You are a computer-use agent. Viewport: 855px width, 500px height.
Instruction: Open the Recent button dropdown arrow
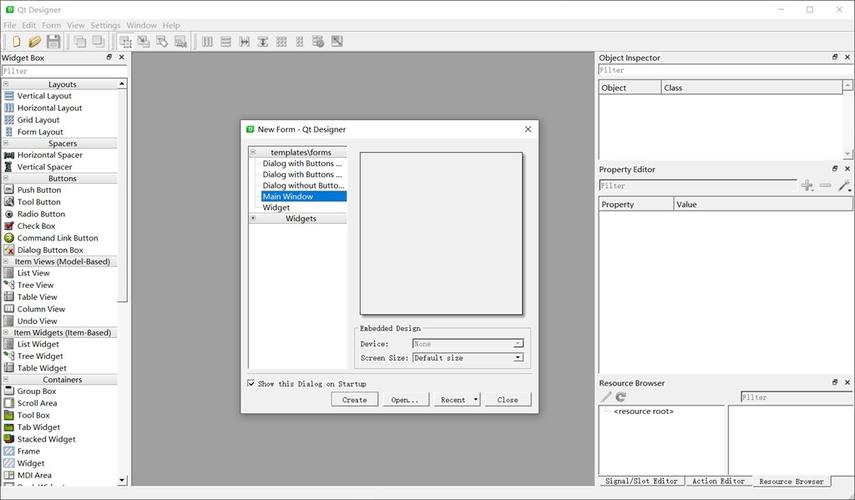coord(475,400)
